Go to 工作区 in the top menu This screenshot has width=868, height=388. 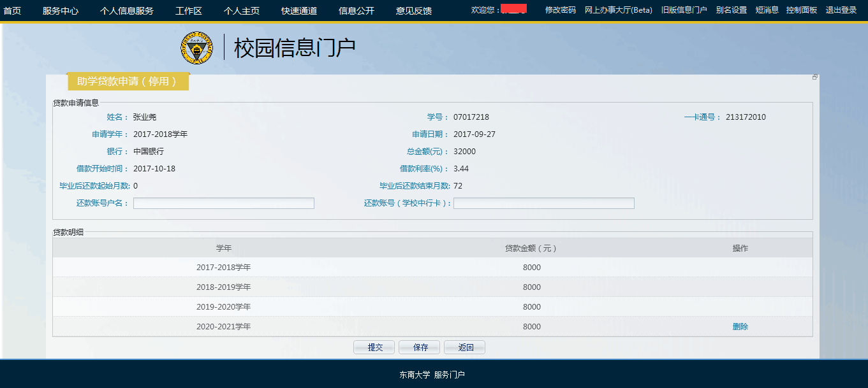[x=188, y=11]
